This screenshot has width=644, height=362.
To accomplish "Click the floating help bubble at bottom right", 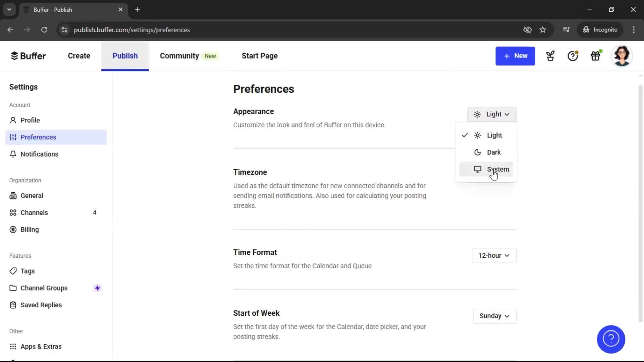I will point(611,339).
